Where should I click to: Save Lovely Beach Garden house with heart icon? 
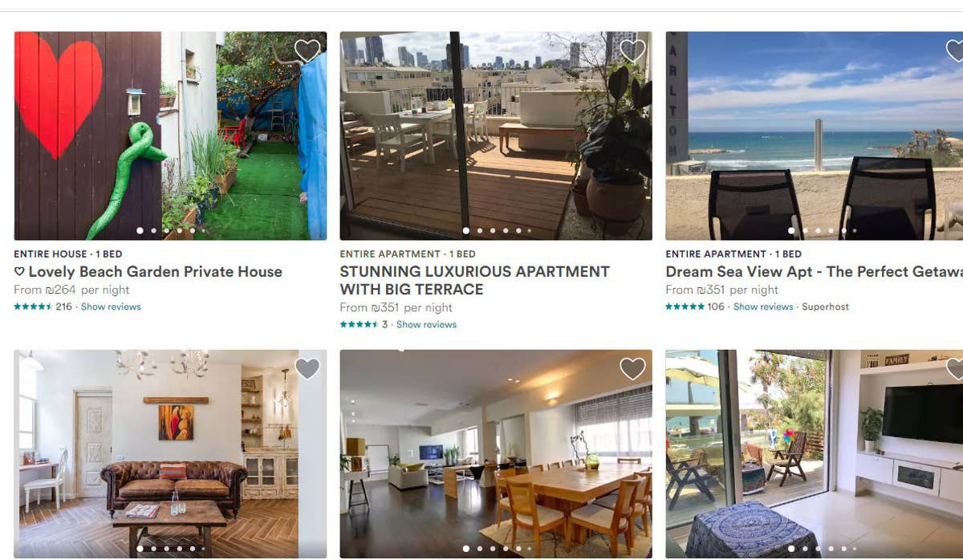coord(307,51)
